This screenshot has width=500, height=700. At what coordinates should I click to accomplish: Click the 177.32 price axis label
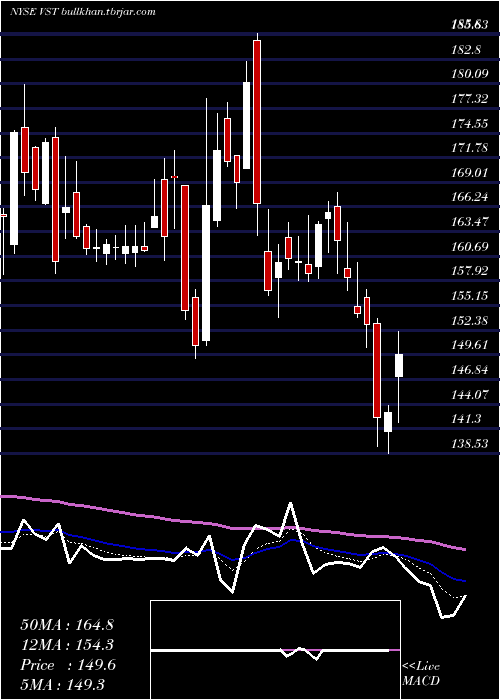click(470, 99)
